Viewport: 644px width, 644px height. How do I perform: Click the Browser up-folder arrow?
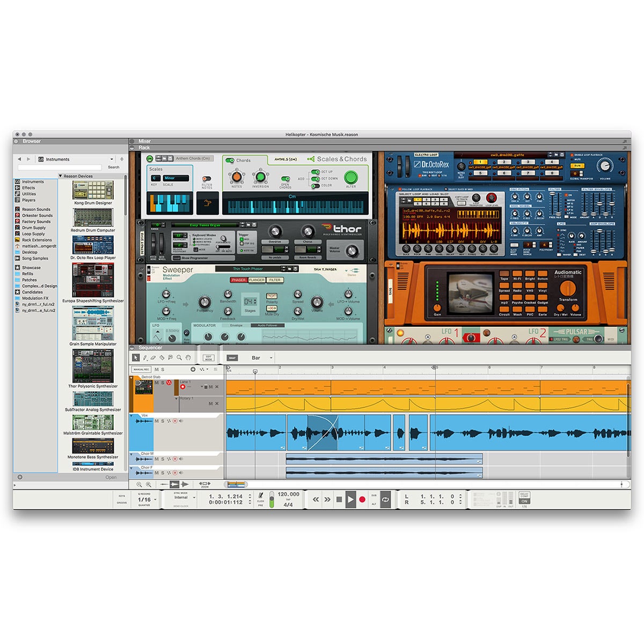coord(122,159)
